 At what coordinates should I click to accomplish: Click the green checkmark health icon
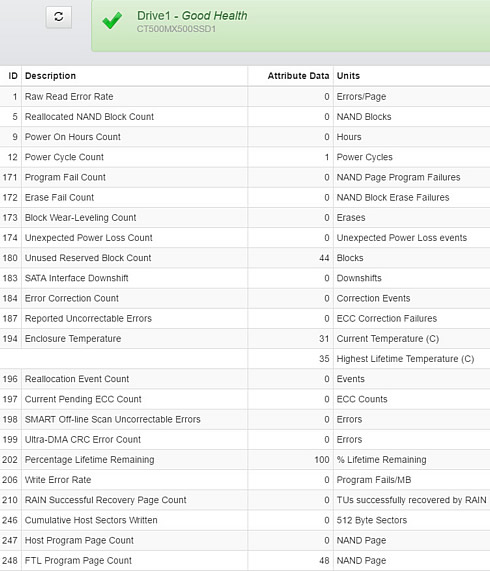coord(112,20)
